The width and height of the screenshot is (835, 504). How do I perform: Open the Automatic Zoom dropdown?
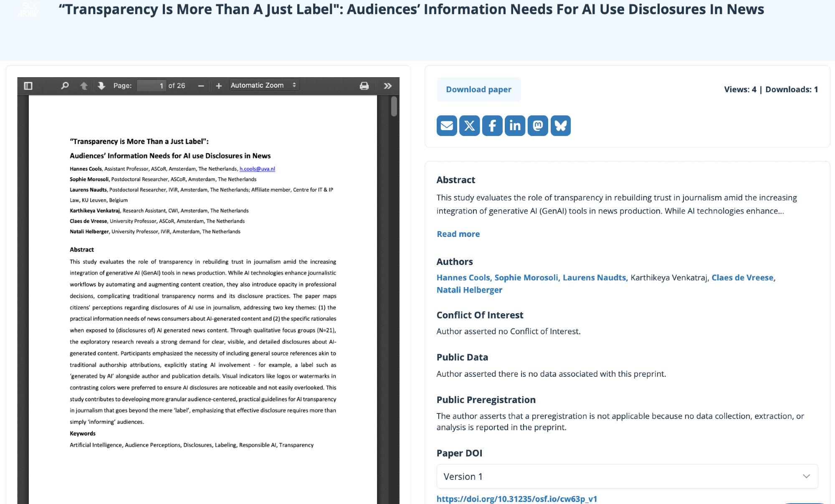pos(263,85)
